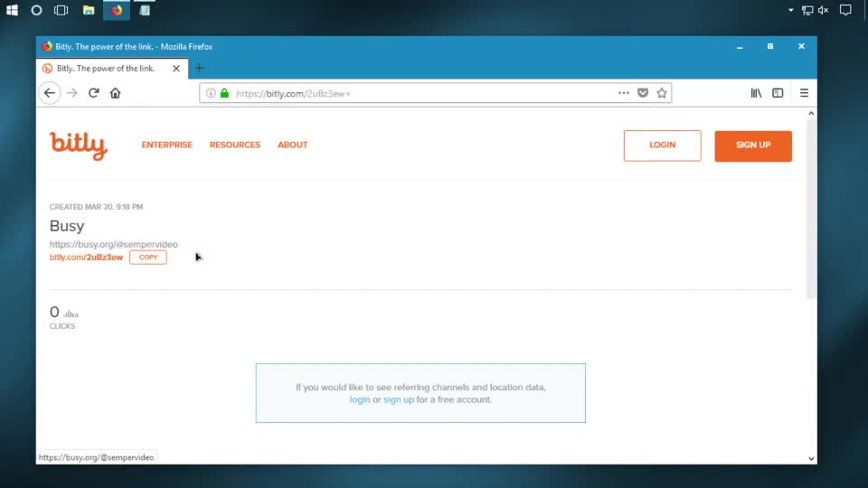Click Firefox taskbar icon
Screen dimensions: 868x488
tap(117, 10)
